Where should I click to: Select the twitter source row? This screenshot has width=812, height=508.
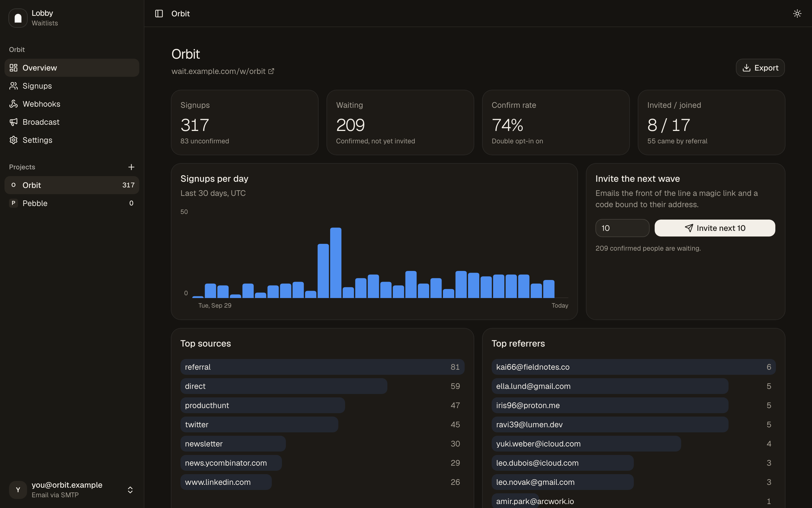(x=323, y=424)
